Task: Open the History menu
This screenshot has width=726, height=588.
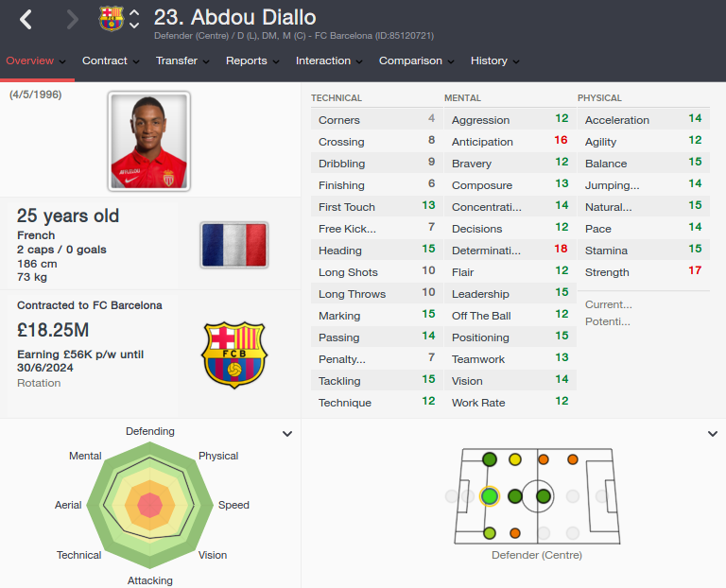Action: 494,61
